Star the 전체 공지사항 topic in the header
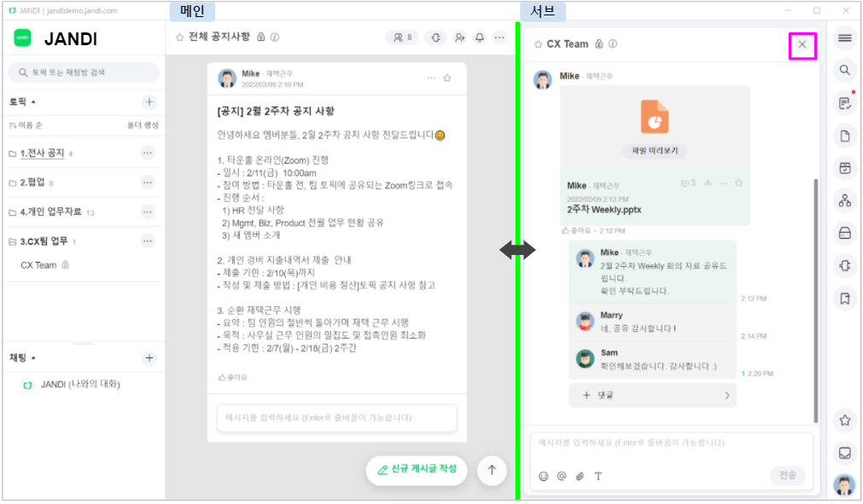This screenshot has height=504, width=863. (x=179, y=38)
